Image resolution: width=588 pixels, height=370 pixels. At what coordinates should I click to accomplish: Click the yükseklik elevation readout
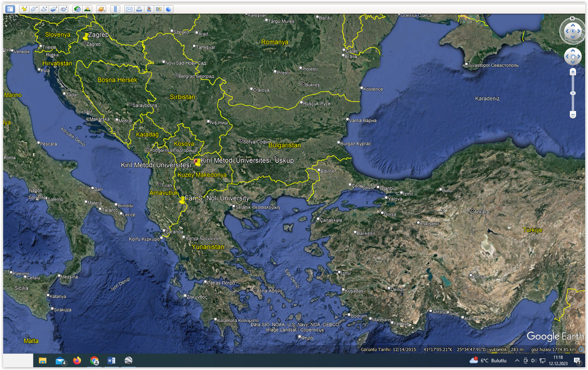pos(506,349)
